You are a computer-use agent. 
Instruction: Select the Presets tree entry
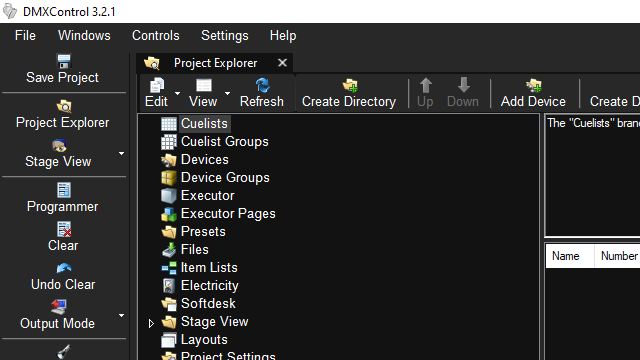point(203,231)
